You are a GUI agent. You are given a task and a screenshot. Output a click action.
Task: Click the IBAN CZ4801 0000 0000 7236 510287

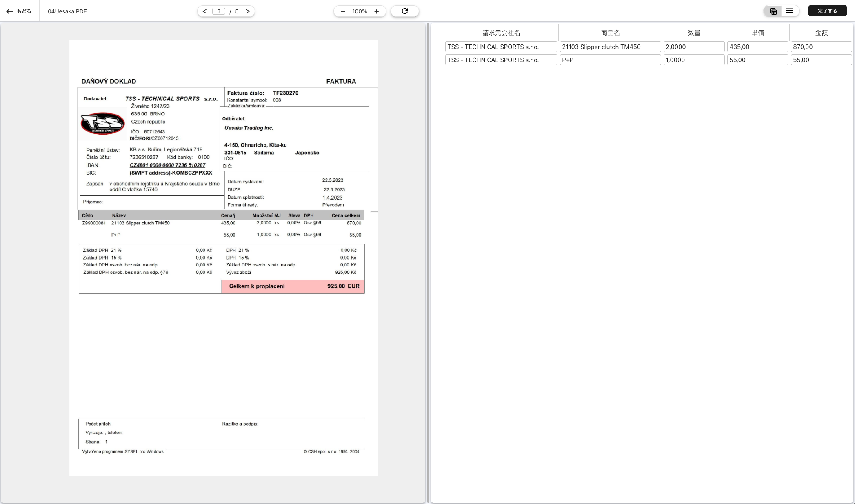point(167,165)
